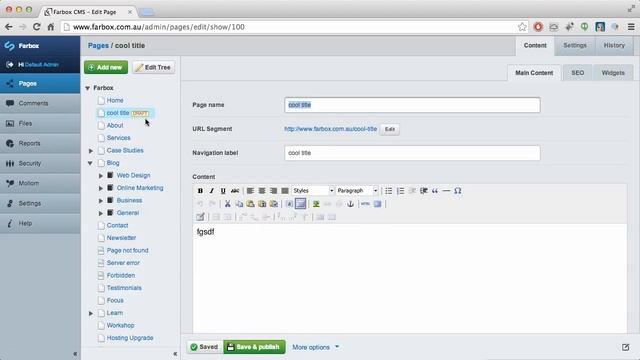Open Mollom in the sidebar

40,183
